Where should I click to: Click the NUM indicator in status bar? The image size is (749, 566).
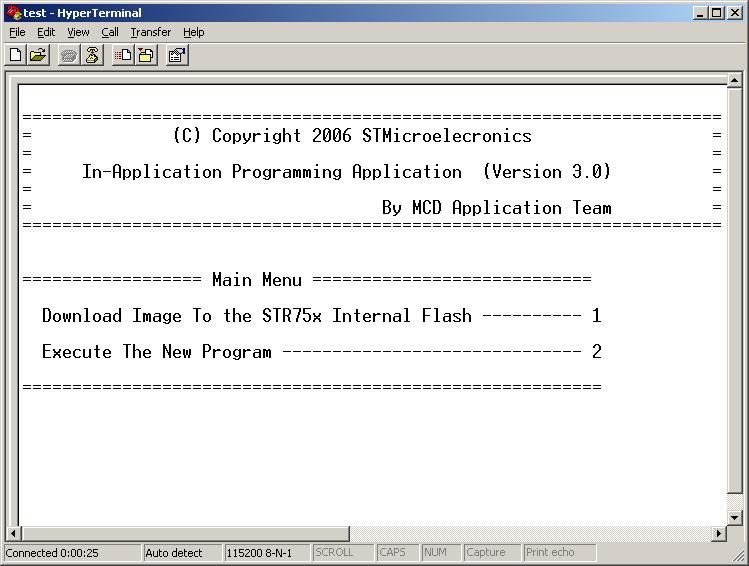pos(441,553)
